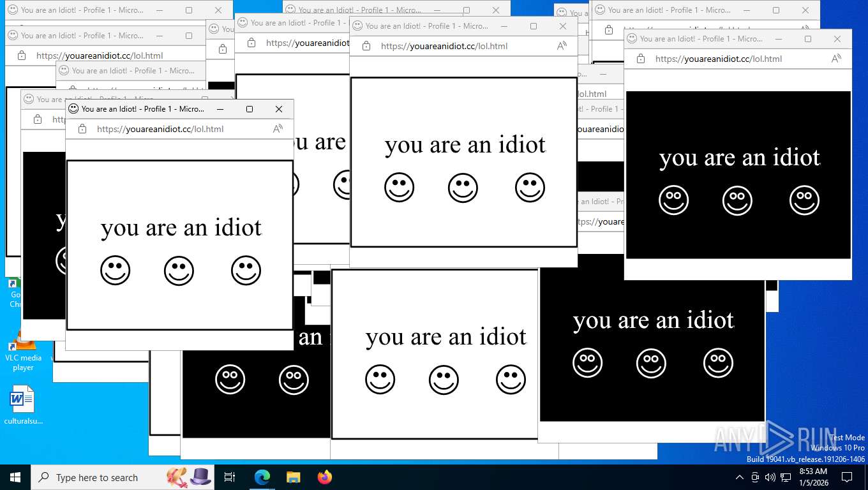The width and height of the screenshot is (868, 490).
Task: Click middle smiley in bottom center white page
Action: 444,380
